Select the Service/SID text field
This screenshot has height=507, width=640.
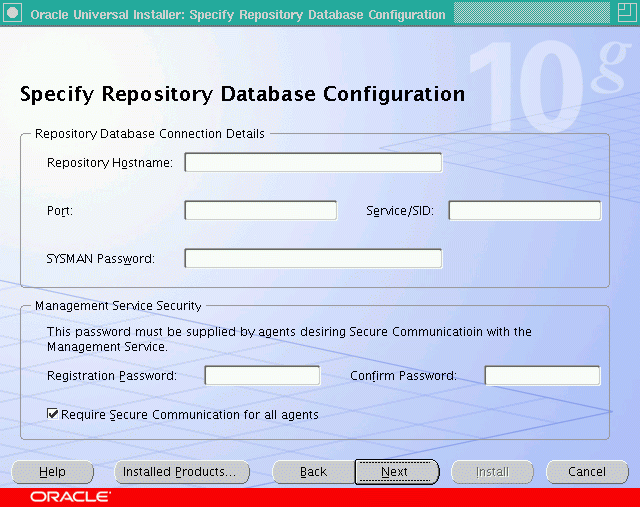pyautogui.click(x=525, y=211)
